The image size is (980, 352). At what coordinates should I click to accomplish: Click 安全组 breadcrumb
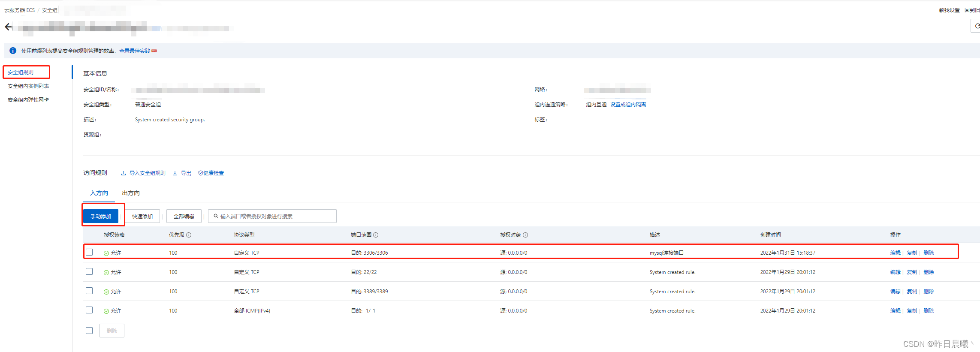click(x=50, y=10)
